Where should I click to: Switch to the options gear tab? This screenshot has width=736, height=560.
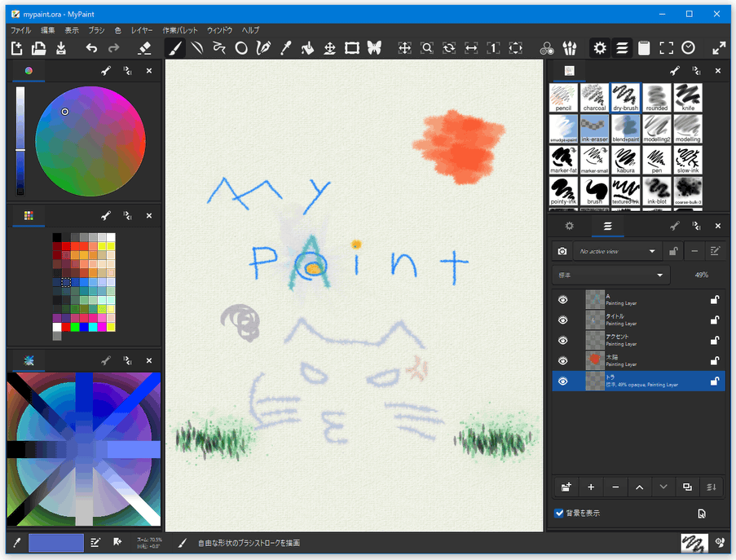(570, 227)
